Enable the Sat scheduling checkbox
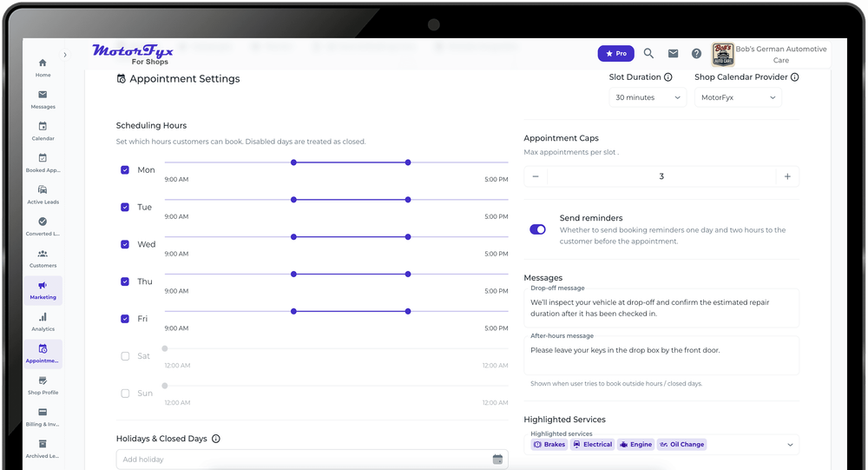Image resolution: width=868 pixels, height=470 pixels. [125, 356]
